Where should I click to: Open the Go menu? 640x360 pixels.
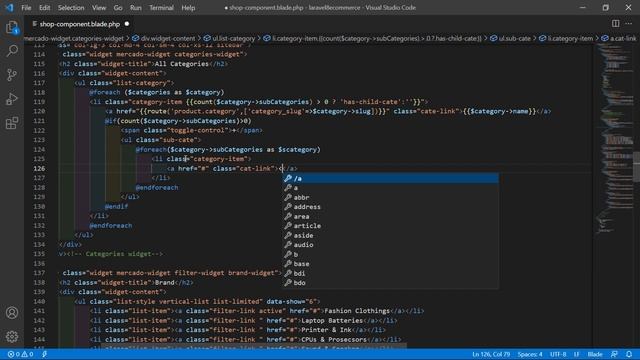pos(118,8)
